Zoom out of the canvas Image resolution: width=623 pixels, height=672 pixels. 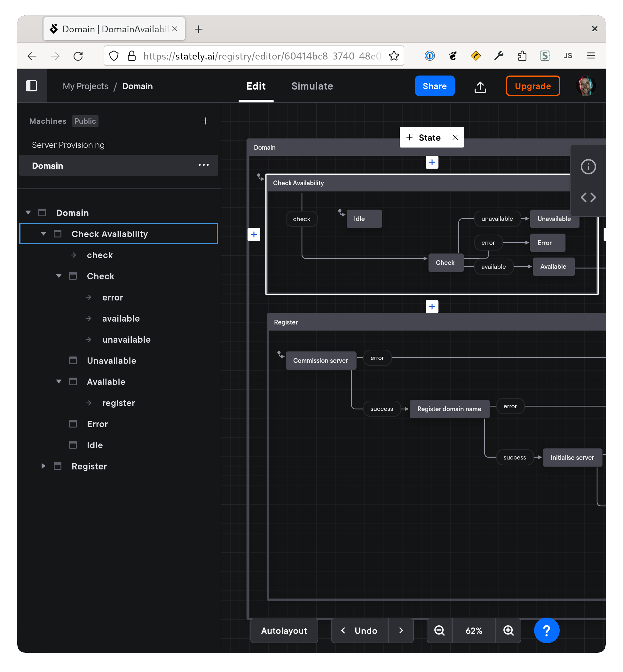[439, 630]
